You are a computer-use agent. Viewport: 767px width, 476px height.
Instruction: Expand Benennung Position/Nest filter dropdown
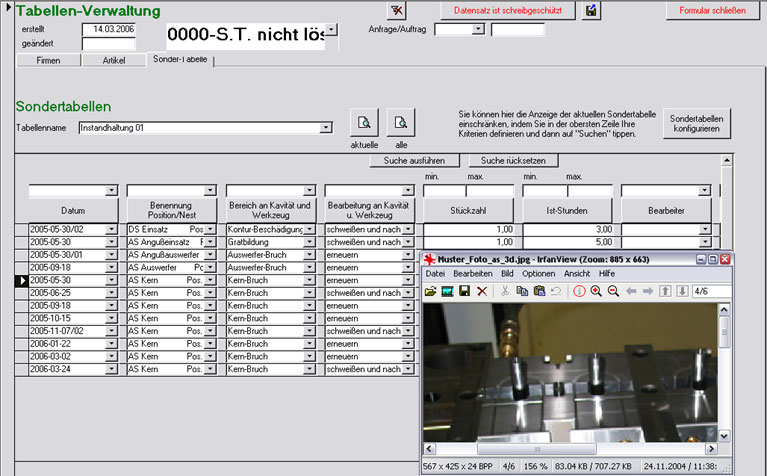[210, 190]
